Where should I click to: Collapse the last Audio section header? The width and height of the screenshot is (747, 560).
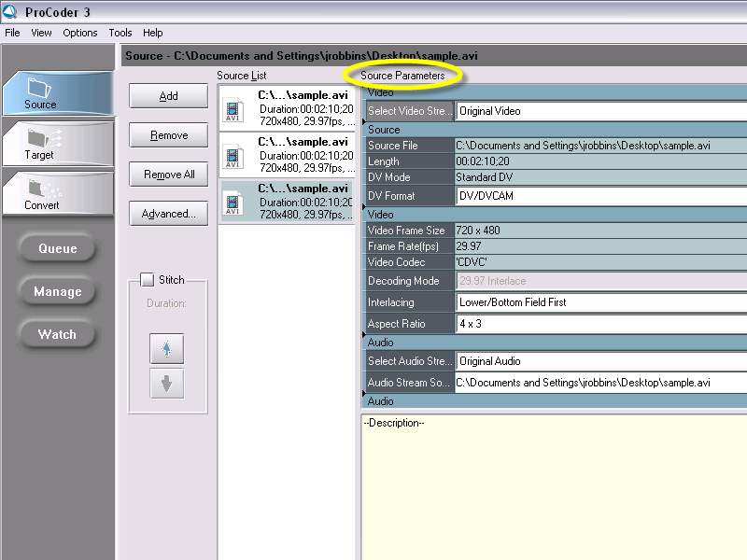click(555, 401)
